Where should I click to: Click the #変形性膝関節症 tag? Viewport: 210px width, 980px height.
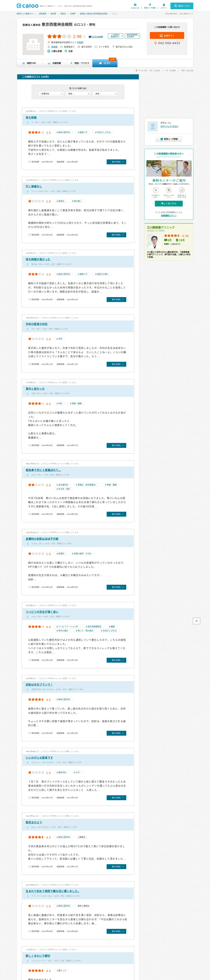(93, 627)
